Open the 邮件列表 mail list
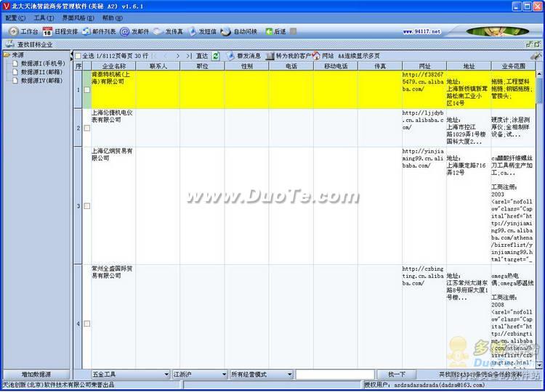This screenshot has width=545, height=392. (99, 32)
